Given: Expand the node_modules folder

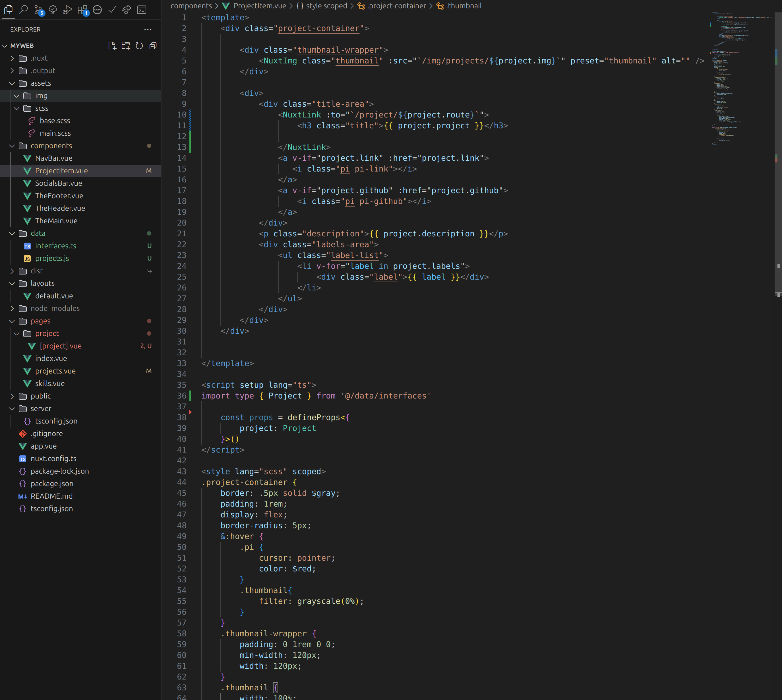Looking at the screenshot, I should [x=55, y=308].
